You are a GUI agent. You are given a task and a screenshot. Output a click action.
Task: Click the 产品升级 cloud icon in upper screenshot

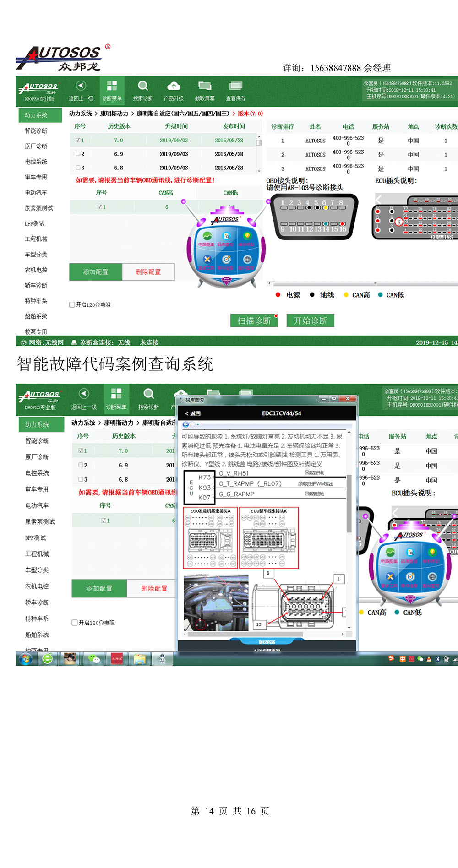(174, 86)
